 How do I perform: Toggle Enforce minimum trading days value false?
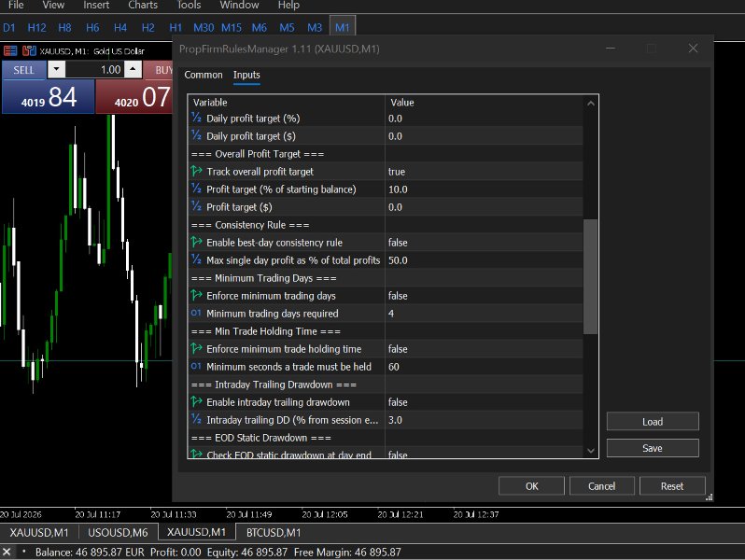(x=485, y=296)
